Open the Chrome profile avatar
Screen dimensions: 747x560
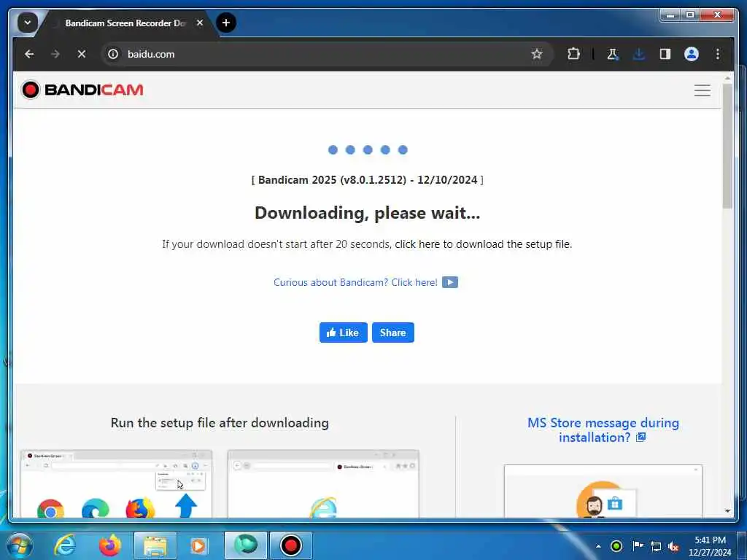692,54
